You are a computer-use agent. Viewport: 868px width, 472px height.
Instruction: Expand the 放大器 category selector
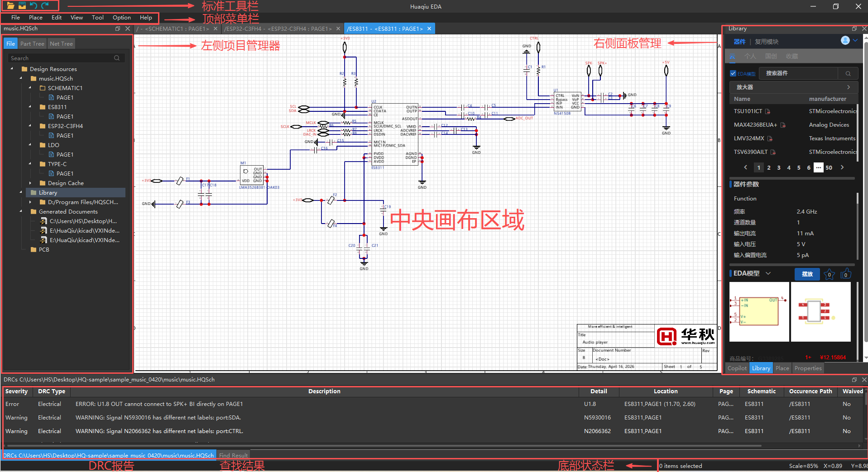(x=793, y=87)
